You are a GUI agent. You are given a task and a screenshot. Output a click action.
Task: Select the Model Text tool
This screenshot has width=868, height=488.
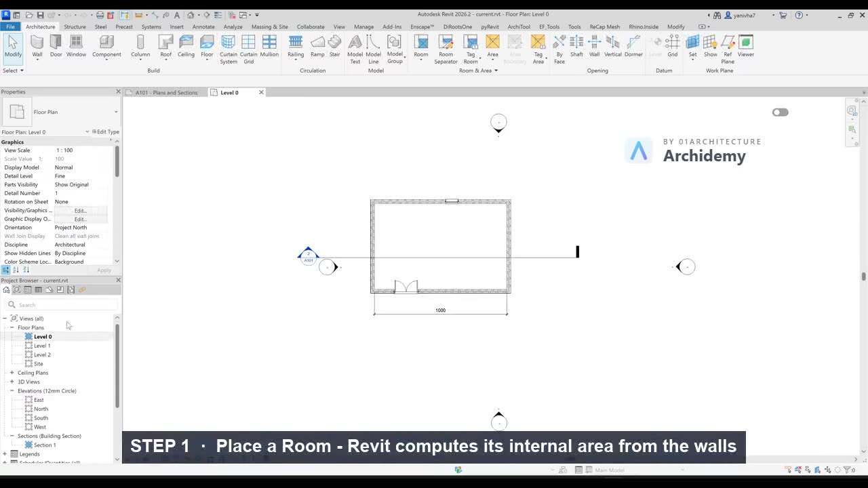tap(355, 49)
